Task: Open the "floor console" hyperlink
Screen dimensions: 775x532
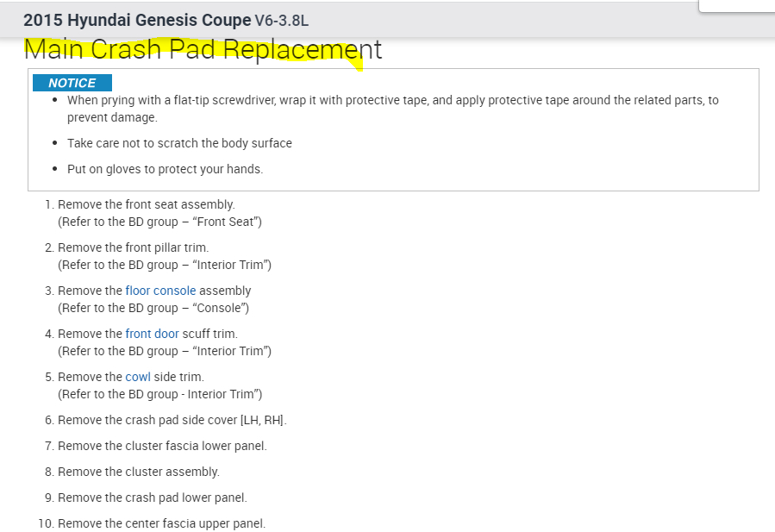Action: pyautogui.click(x=160, y=291)
